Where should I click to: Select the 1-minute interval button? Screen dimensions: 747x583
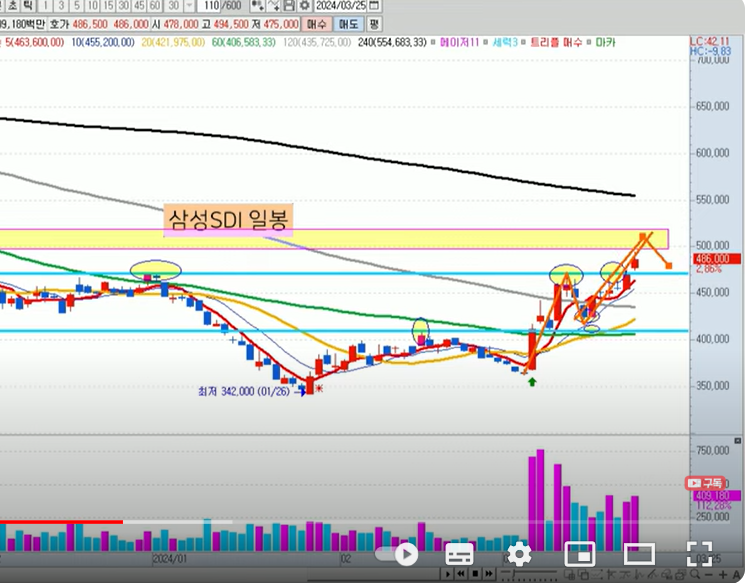coord(45,5)
